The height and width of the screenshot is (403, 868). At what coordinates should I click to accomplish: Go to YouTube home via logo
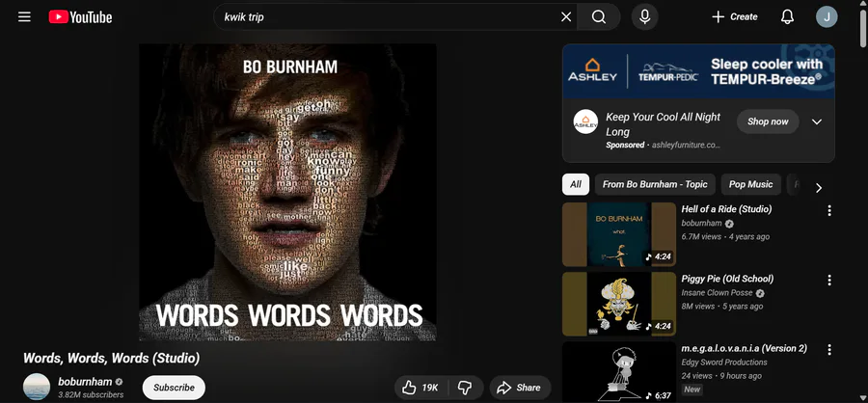click(80, 17)
